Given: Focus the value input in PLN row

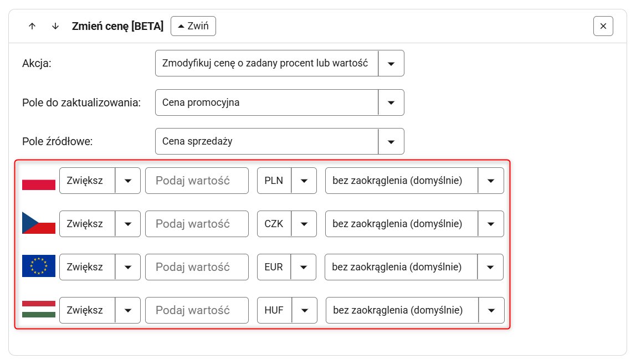Looking at the screenshot, I should 197,181.
